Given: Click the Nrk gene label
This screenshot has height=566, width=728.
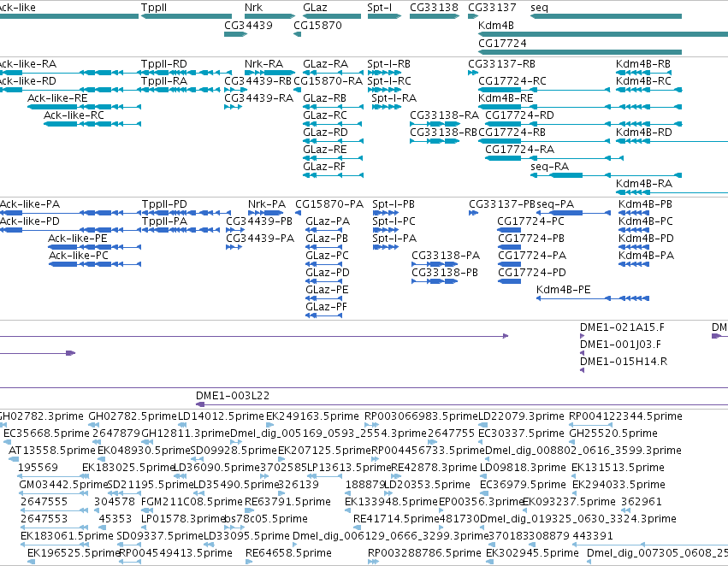Looking at the screenshot, I should coord(253,8).
